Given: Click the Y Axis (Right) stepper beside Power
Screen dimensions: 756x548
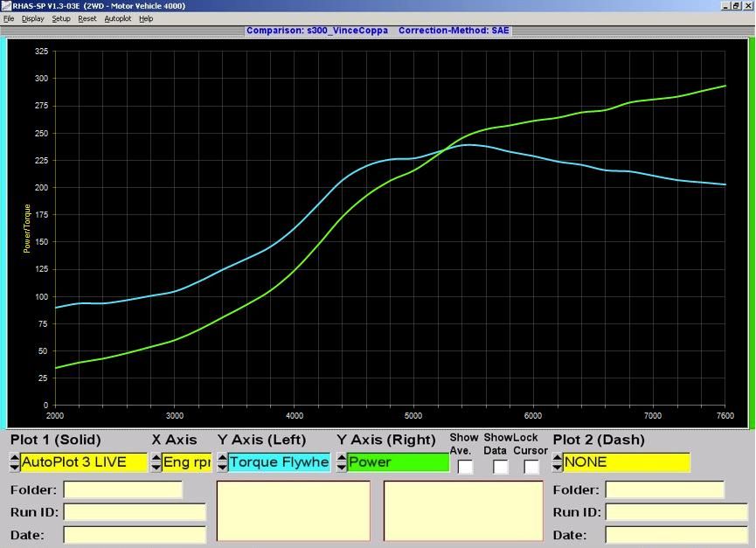Looking at the screenshot, I should coord(341,462).
